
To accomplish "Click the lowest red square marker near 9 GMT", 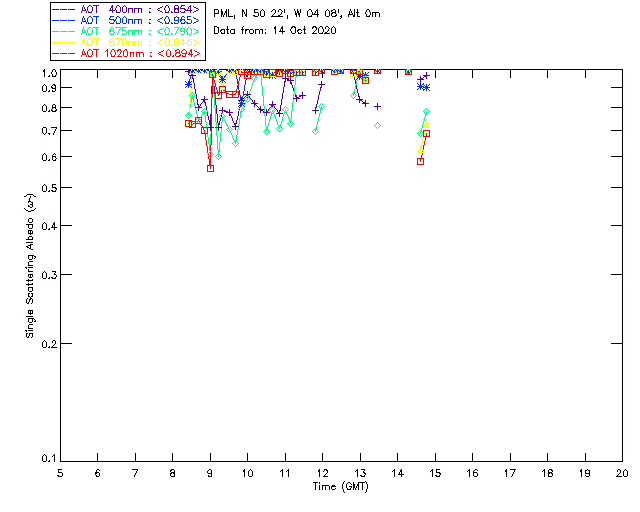I will [x=210, y=168].
